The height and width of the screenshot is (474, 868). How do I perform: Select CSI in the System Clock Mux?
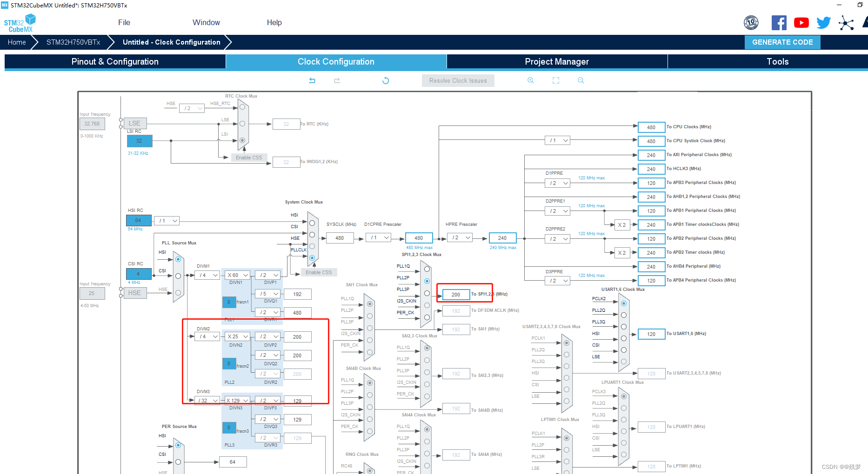pyautogui.click(x=312, y=235)
